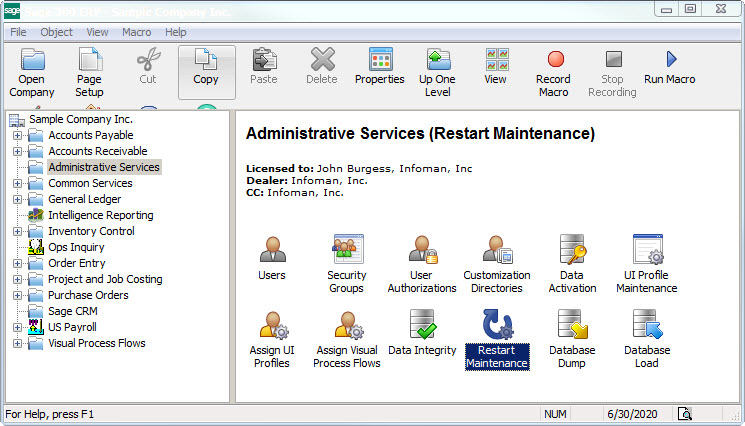The width and height of the screenshot is (745, 426).
Task: Go Up One Level
Action: [438, 73]
